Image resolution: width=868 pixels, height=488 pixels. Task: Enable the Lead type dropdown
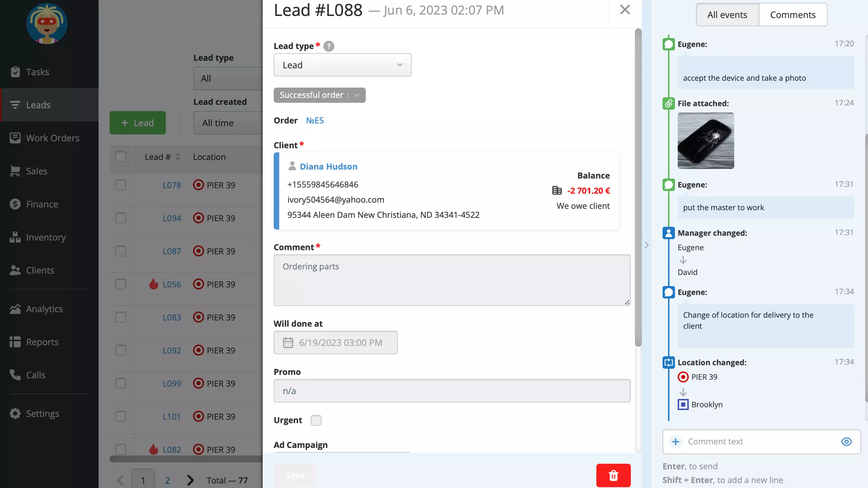click(x=342, y=64)
